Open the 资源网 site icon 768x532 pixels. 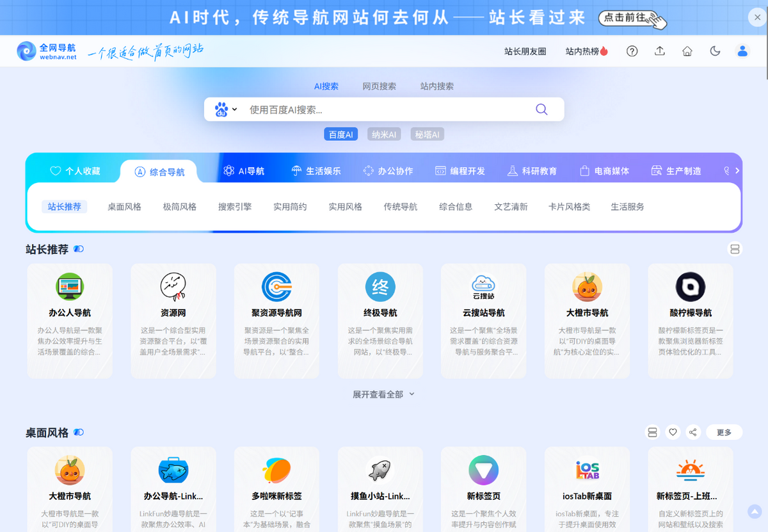point(173,287)
